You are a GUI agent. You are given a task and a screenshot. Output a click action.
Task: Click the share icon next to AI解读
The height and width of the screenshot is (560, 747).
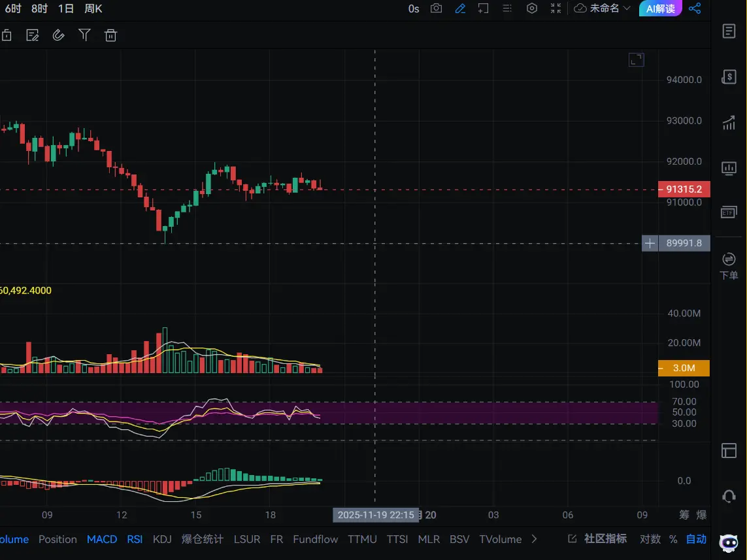pyautogui.click(x=695, y=8)
